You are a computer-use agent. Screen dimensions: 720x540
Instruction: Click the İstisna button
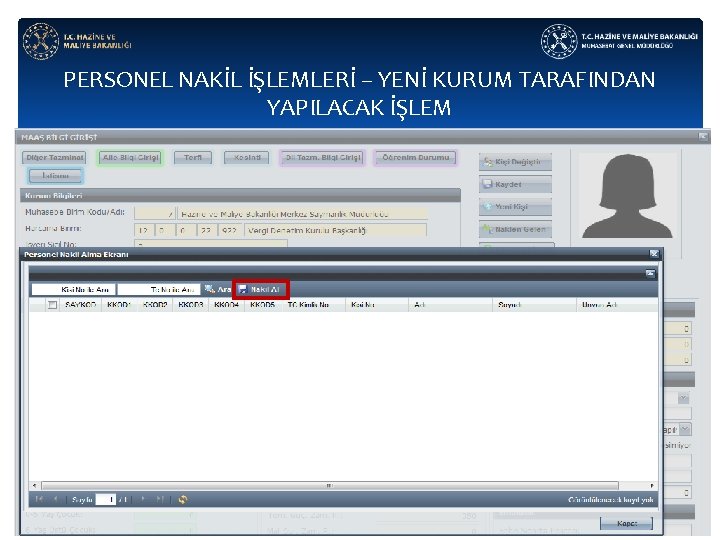coord(56,176)
